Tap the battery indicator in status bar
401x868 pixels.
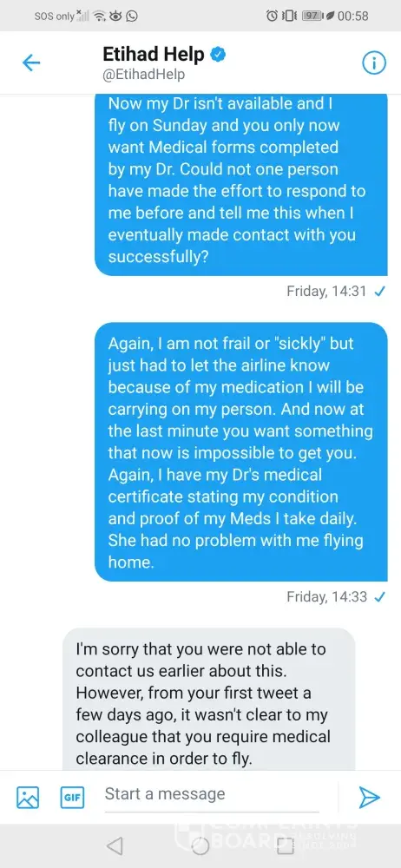pos(312,16)
